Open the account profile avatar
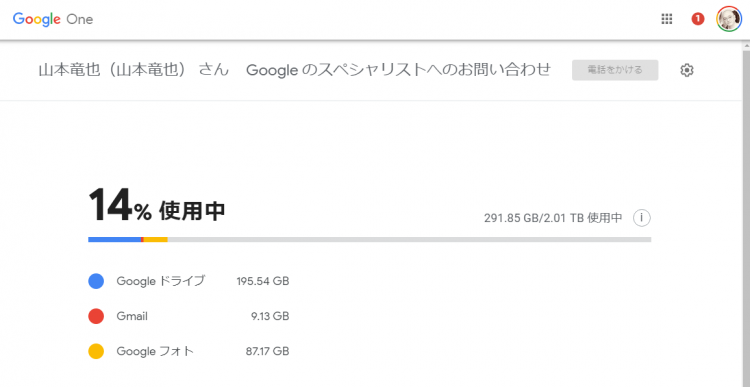The height and width of the screenshot is (387, 750). (x=728, y=19)
